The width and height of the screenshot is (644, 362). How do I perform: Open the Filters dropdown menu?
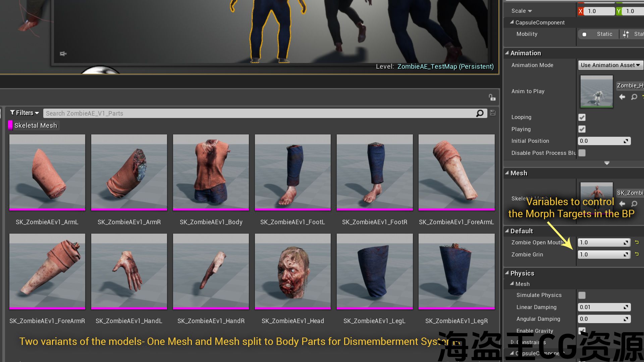(x=24, y=113)
